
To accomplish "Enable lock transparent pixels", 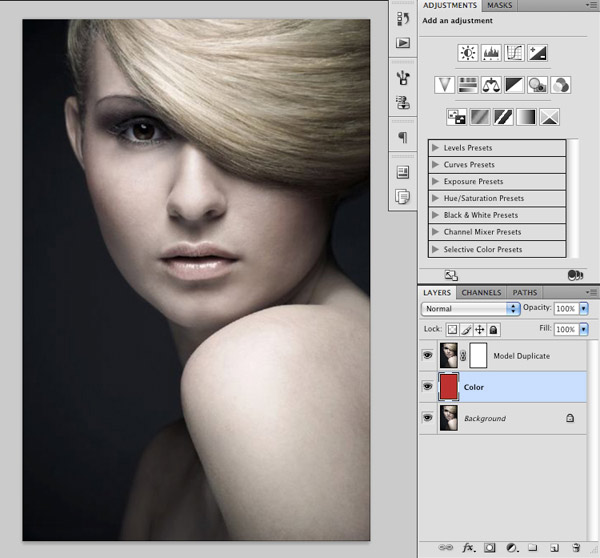I will tap(452, 329).
